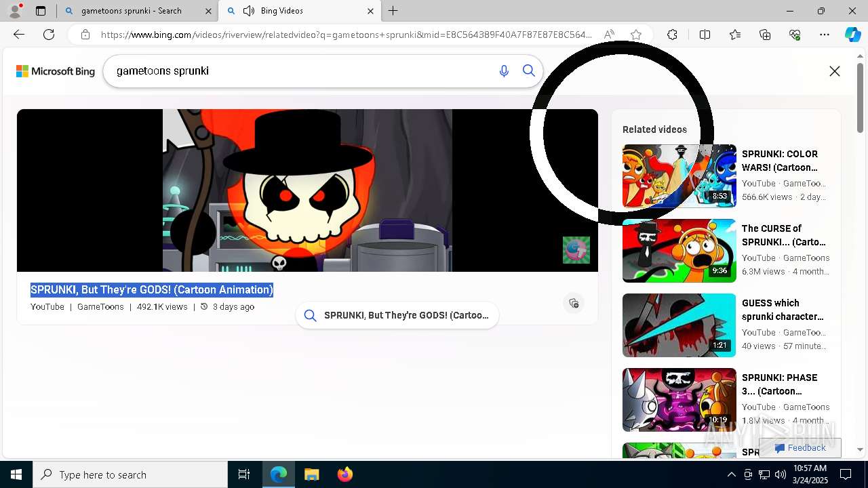Open Edge Settings and more menu
This screenshot has height=488, width=868.
(825, 35)
